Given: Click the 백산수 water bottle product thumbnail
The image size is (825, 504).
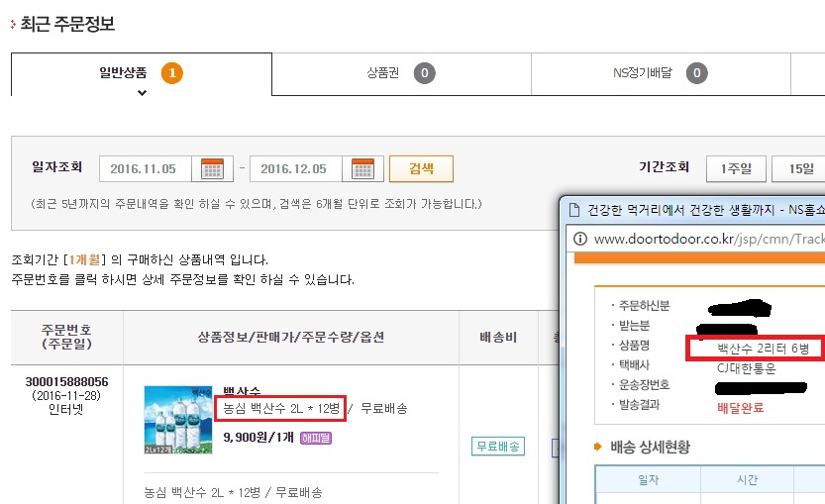Looking at the screenshot, I should 177,420.
